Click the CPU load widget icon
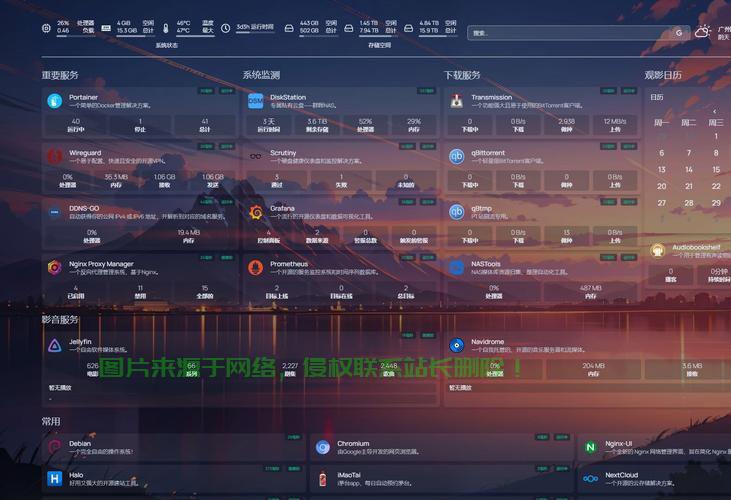This screenshot has width=731, height=500. click(x=46, y=28)
